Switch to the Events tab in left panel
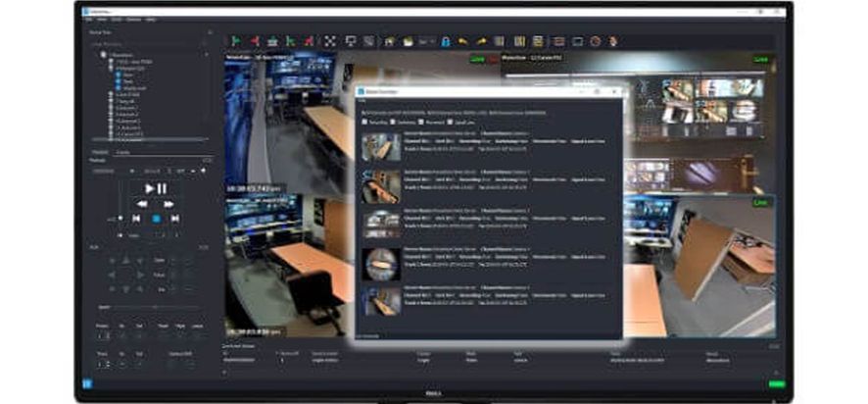868x404 pixels. pos(122,152)
